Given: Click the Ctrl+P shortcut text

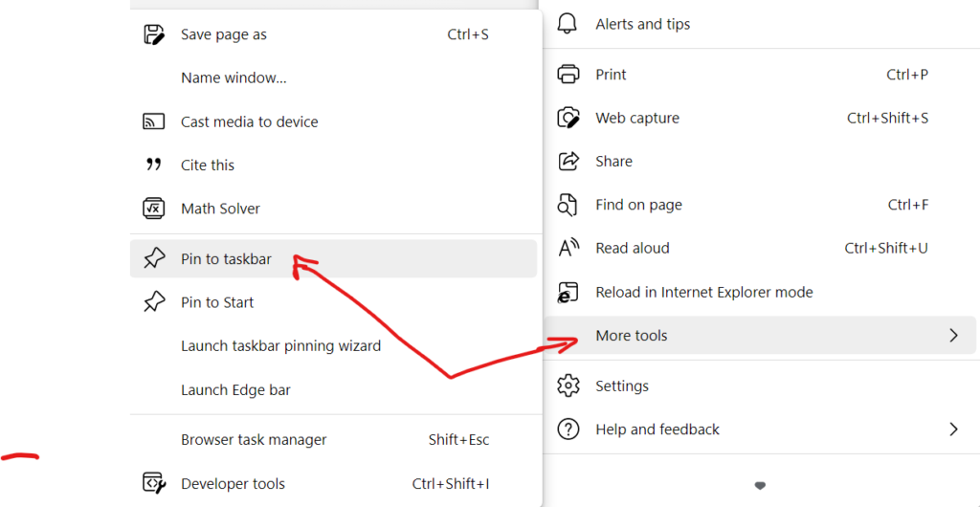Looking at the screenshot, I should (x=907, y=75).
